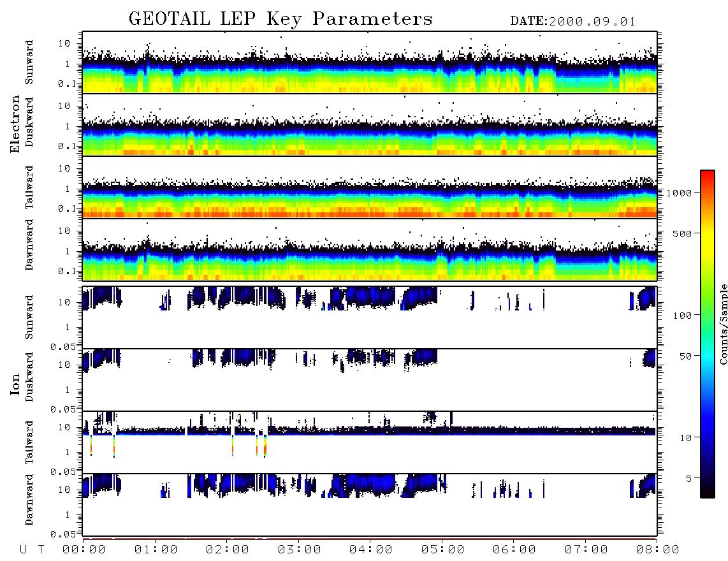The image size is (728, 561).
Task: Click the 07:00 time tick label
Action: point(586,550)
